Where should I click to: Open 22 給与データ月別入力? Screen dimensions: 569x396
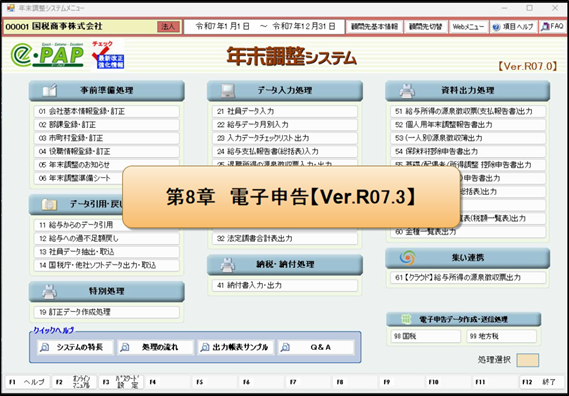click(x=285, y=125)
